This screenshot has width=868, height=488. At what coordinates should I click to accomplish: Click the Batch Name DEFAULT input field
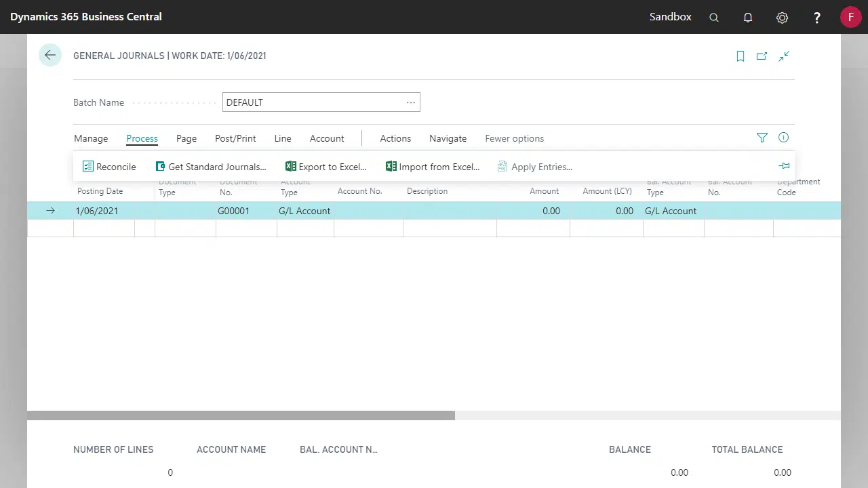click(x=312, y=102)
